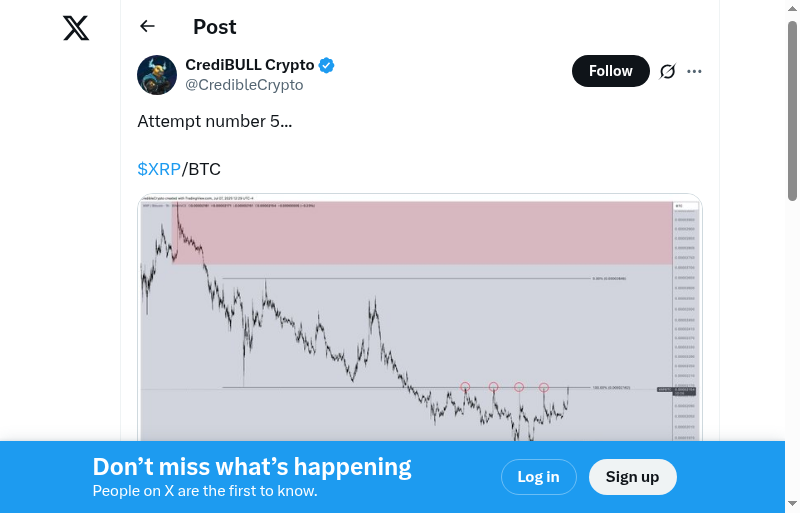Click the blue verified badge
The width and height of the screenshot is (800, 513).
327,66
